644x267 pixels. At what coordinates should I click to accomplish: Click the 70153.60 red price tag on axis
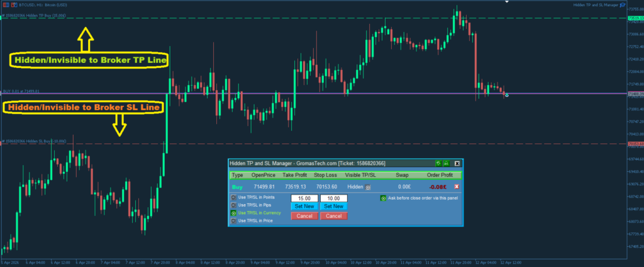[x=635, y=144]
